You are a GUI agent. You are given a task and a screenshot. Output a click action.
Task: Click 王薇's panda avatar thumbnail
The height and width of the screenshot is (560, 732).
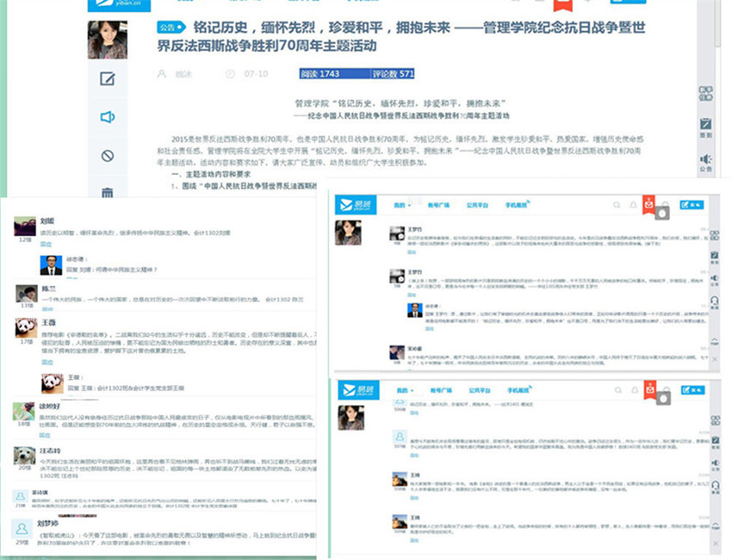[26, 328]
